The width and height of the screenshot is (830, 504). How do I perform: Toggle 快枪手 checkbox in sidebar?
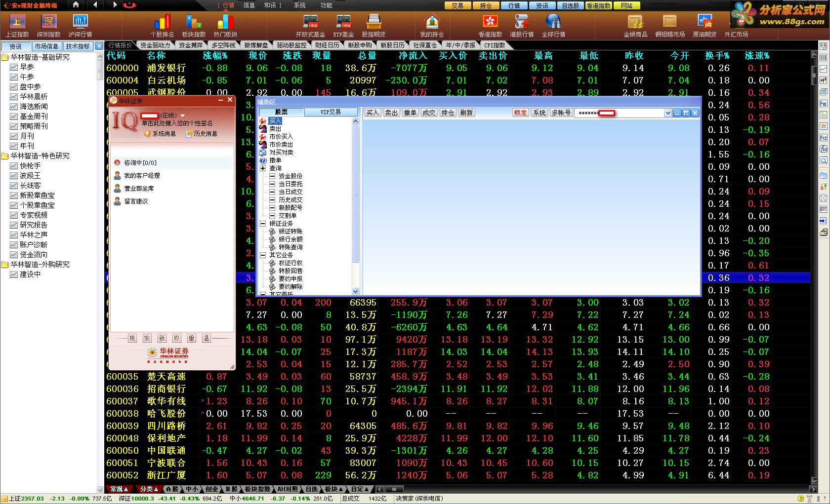tap(14, 166)
